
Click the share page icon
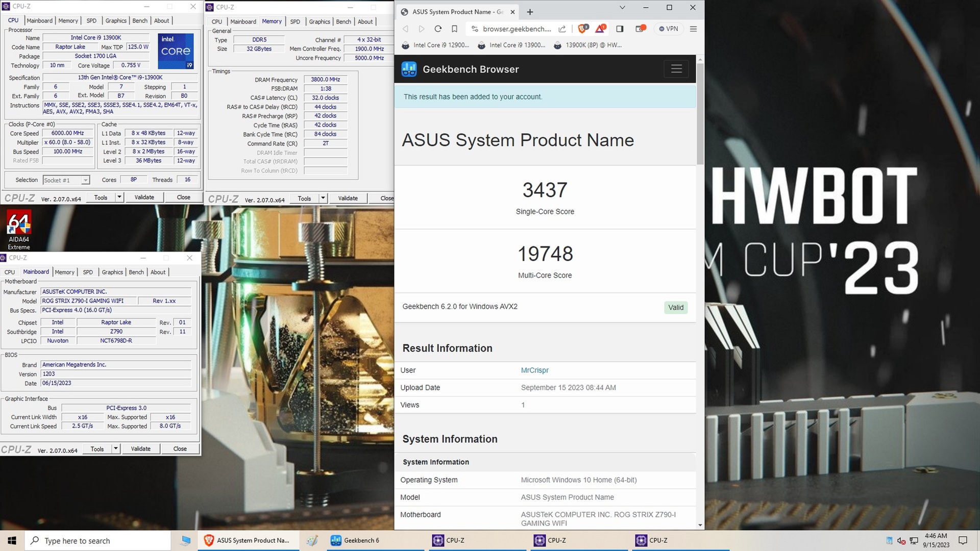562,29
